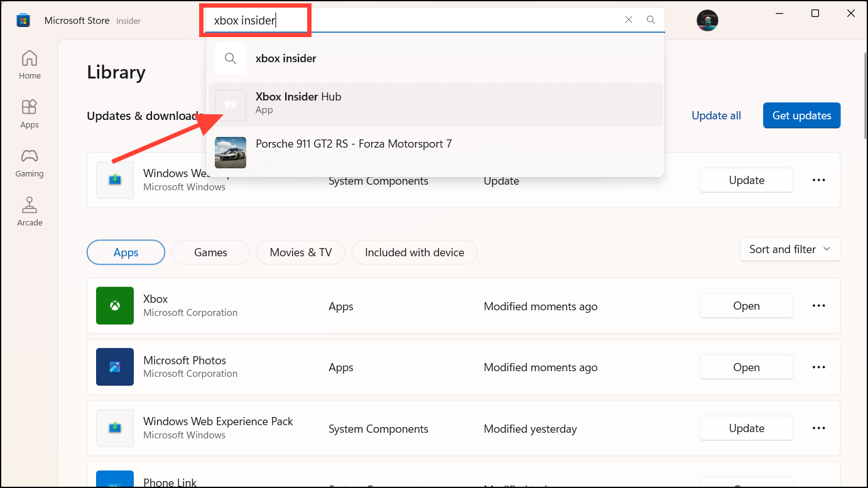
Task: Select Porsche 911 GT2 RS suggestion
Action: [435, 152]
